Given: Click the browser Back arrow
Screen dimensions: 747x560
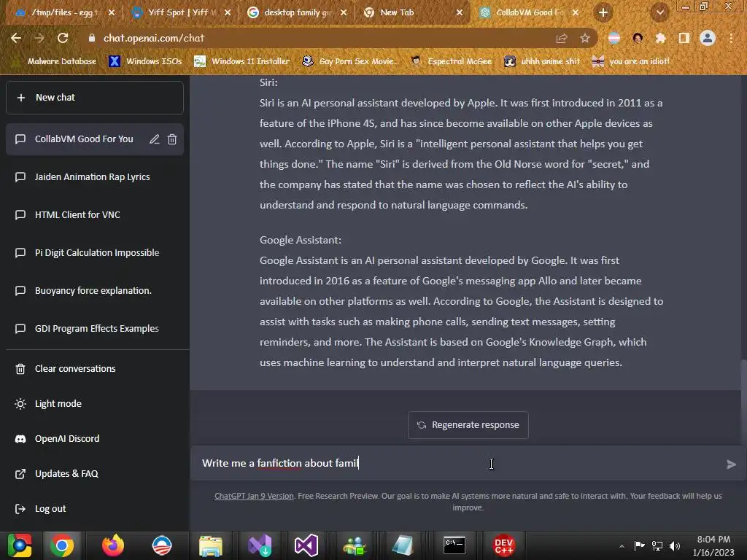Looking at the screenshot, I should point(16,38).
